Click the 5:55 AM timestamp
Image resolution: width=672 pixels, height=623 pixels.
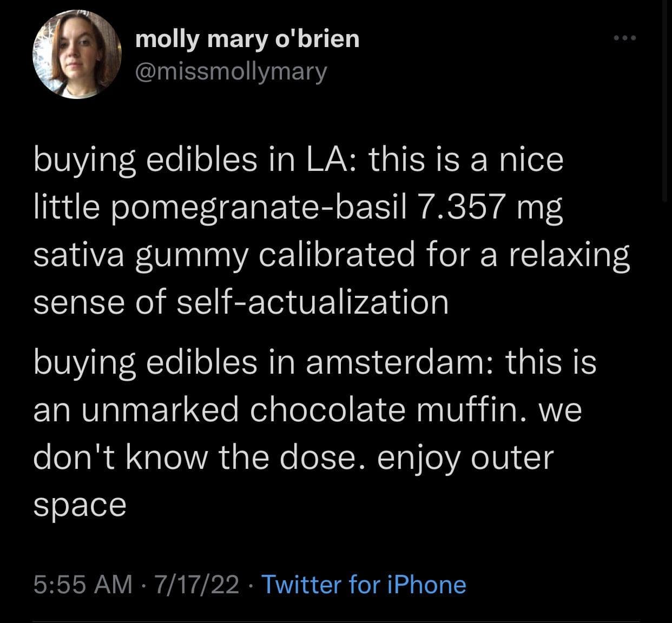[83, 585]
